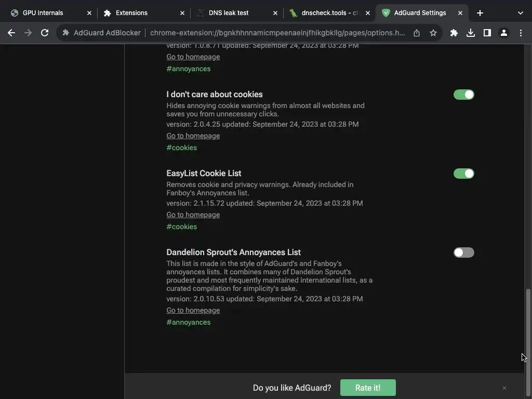The width and height of the screenshot is (532, 399).
Task: Open homepage link for EasyList Cookie List
Action: (193, 215)
